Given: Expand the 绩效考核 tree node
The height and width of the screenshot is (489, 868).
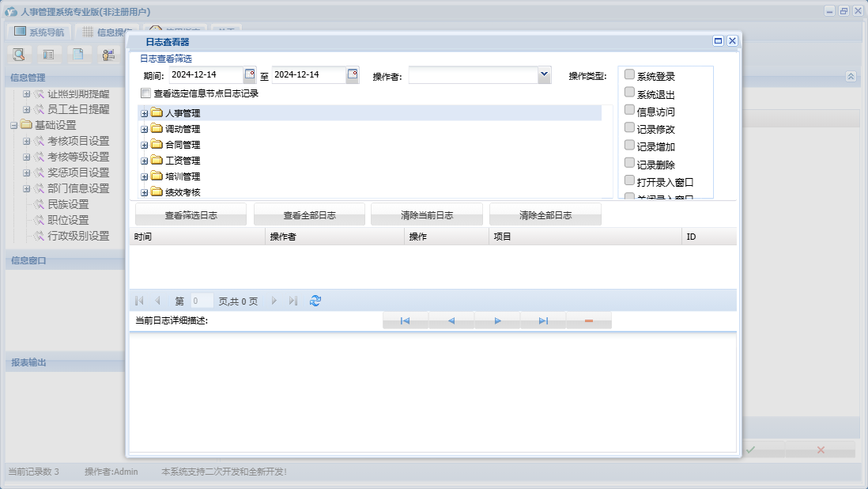Looking at the screenshot, I should (x=144, y=193).
